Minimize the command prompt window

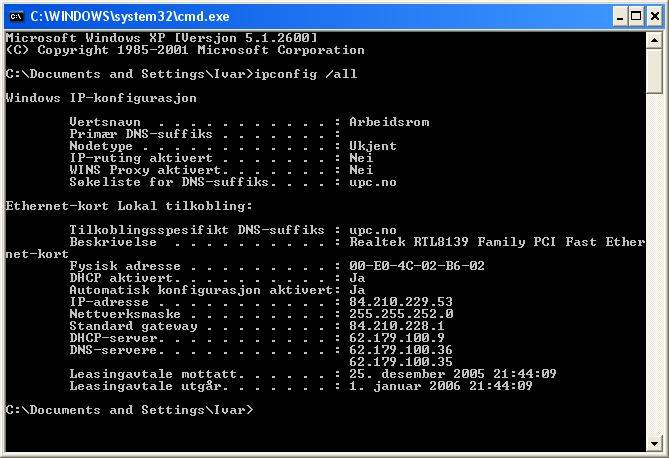pyautogui.click(x=620, y=17)
